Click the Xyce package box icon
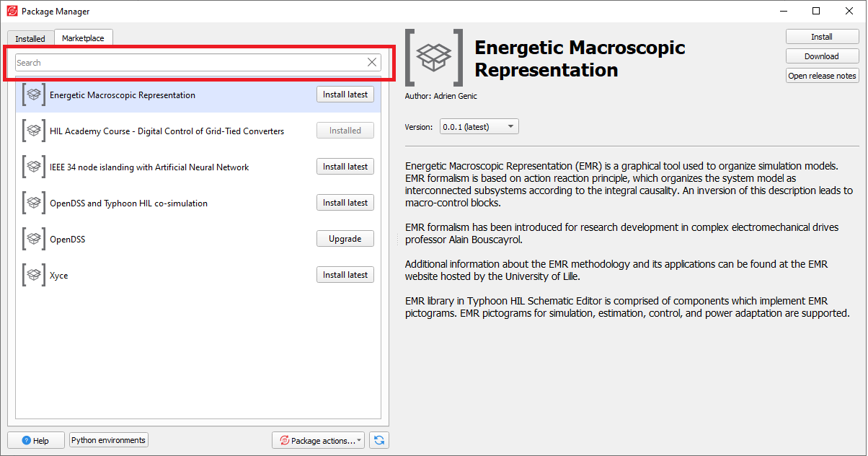868x456 pixels. click(32, 275)
